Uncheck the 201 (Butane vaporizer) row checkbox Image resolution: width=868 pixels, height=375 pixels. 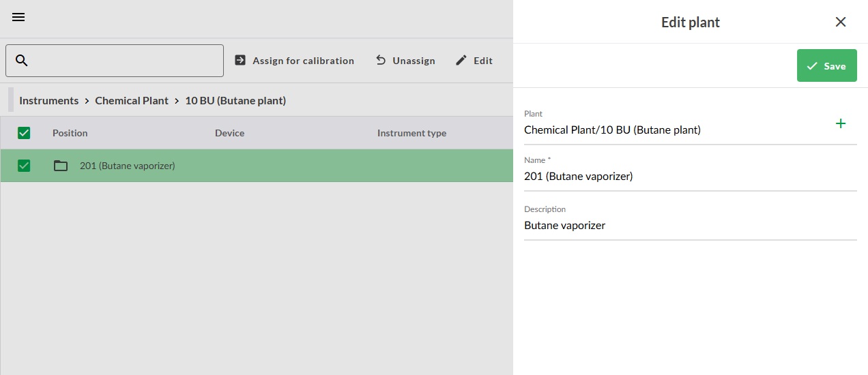click(x=24, y=166)
